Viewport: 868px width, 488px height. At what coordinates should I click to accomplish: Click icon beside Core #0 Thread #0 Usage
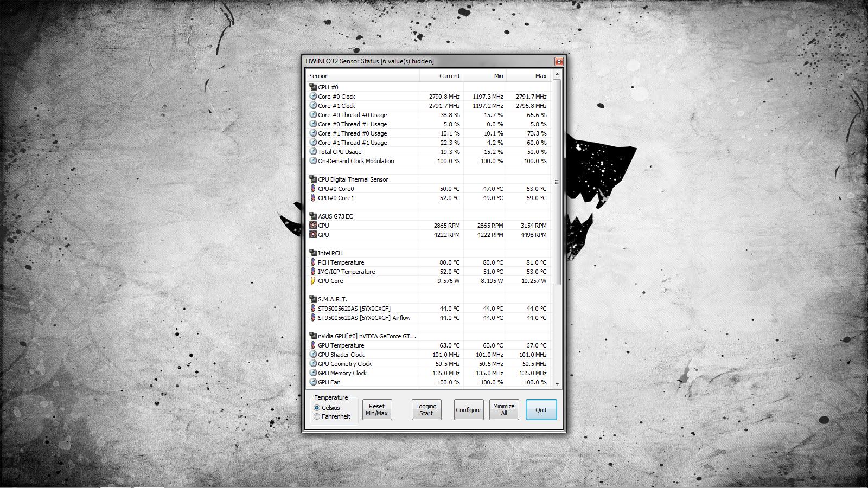(x=313, y=115)
